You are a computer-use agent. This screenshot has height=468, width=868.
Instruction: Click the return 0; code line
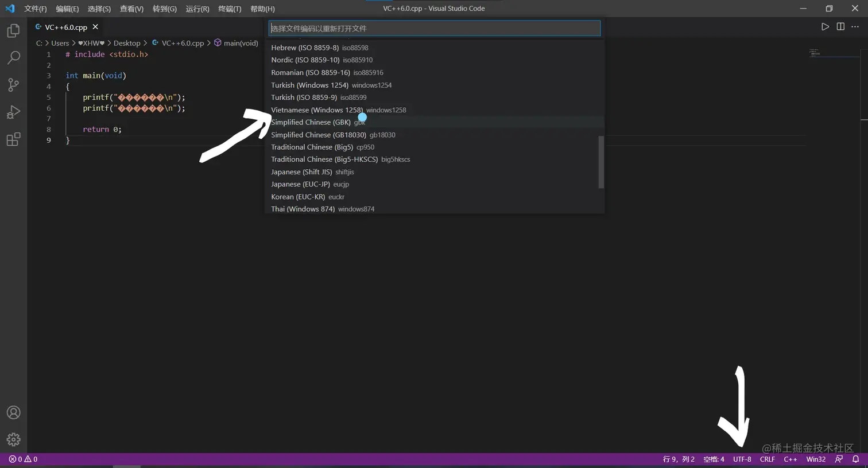click(x=102, y=129)
